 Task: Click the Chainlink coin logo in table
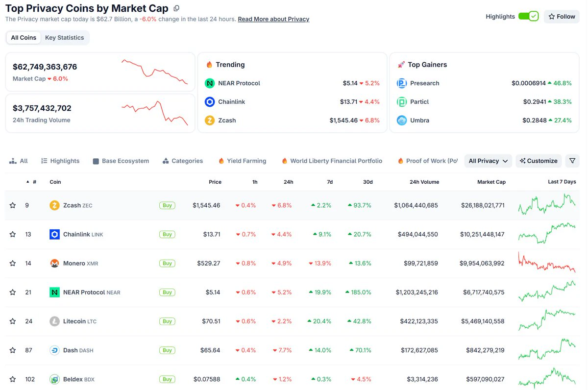pyautogui.click(x=54, y=234)
